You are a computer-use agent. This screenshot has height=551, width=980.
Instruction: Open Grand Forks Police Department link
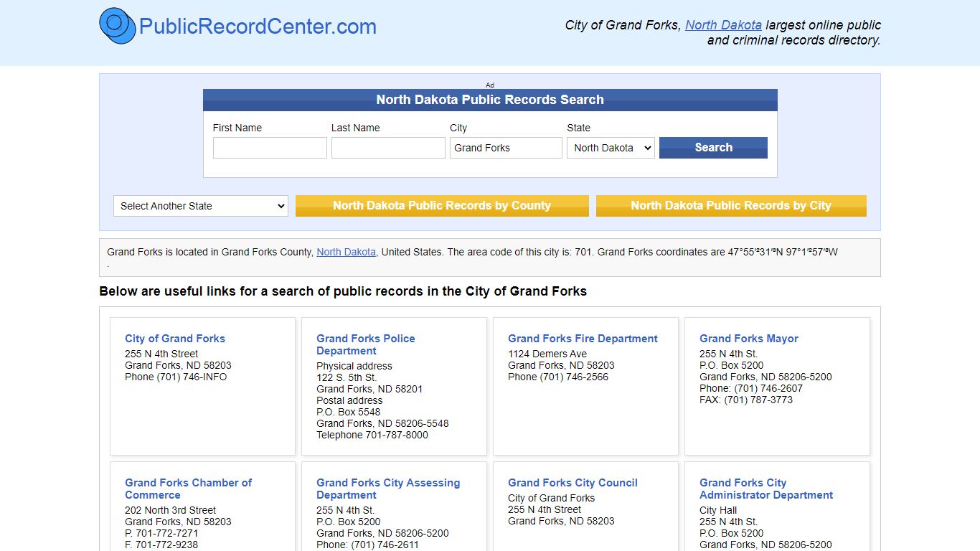pos(366,344)
